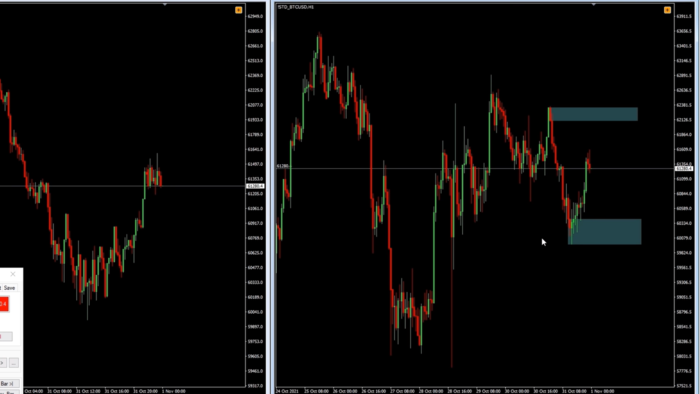
Task: Click the gray input box below red button
Action: pos(6,336)
